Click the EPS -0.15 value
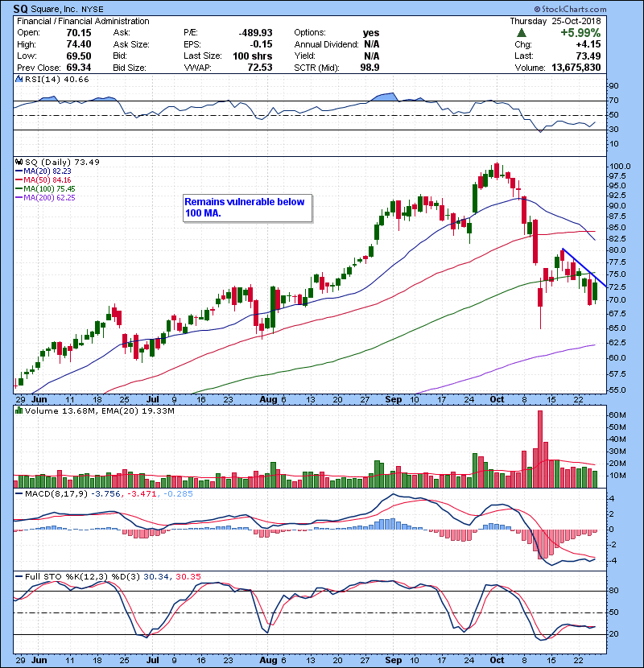 point(262,44)
